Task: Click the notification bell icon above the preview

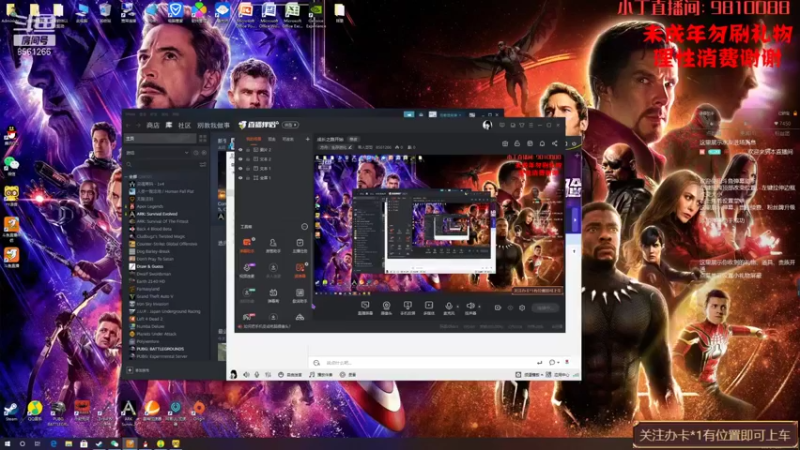Action: [542, 143]
